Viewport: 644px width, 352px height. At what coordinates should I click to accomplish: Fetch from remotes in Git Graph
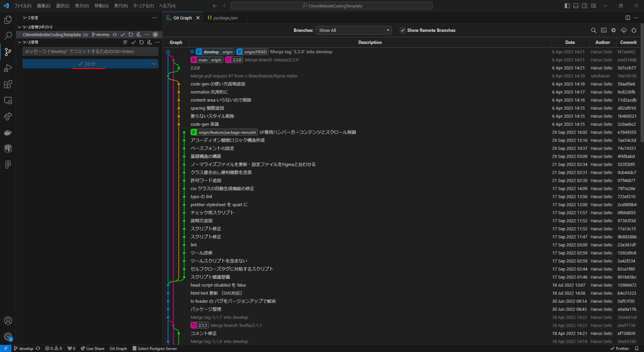(624, 30)
